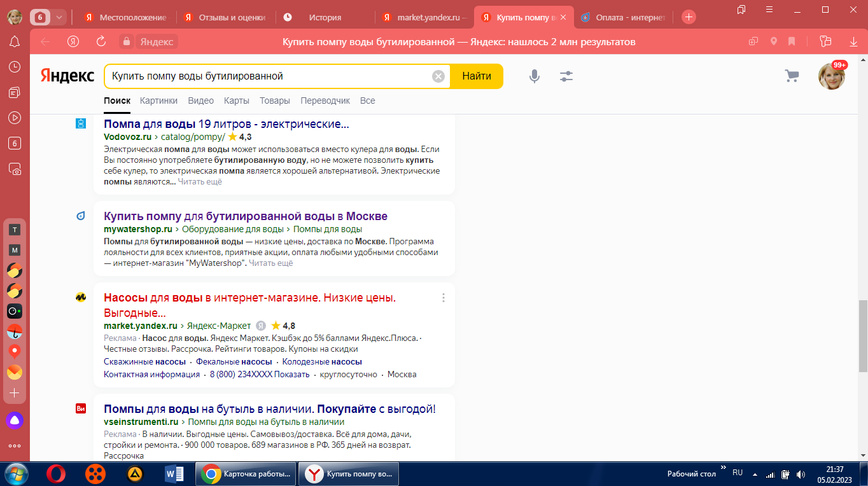Open the mail envelope app in the sidebar
The height and width of the screenshot is (486, 868).
tap(15, 372)
